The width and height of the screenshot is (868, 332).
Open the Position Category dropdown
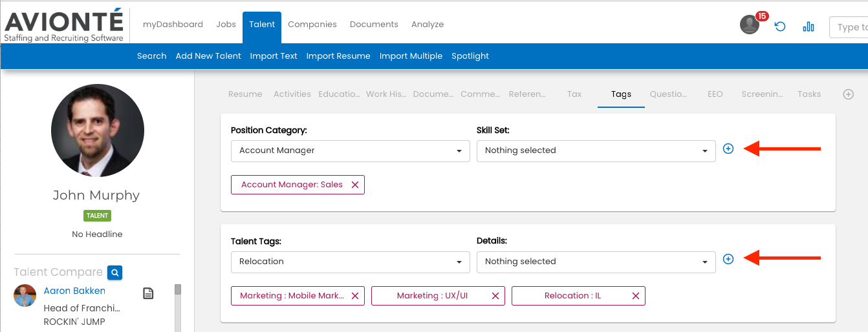coord(350,150)
